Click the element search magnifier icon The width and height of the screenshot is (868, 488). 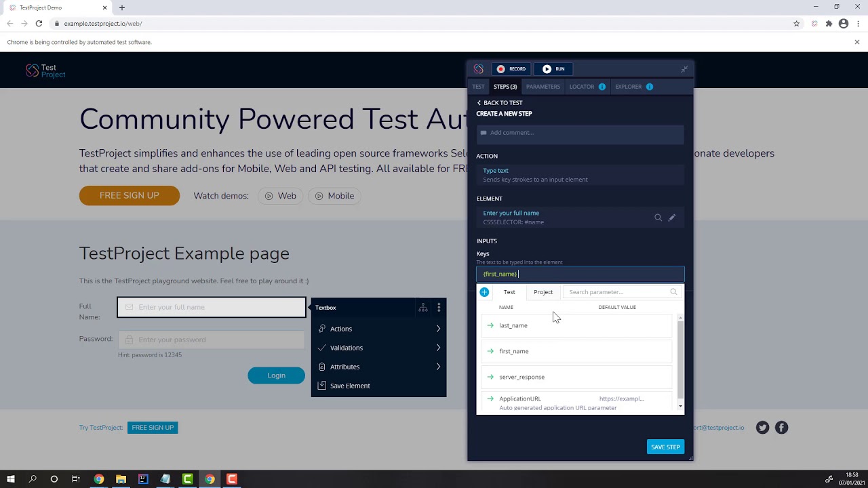(x=658, y=218)
